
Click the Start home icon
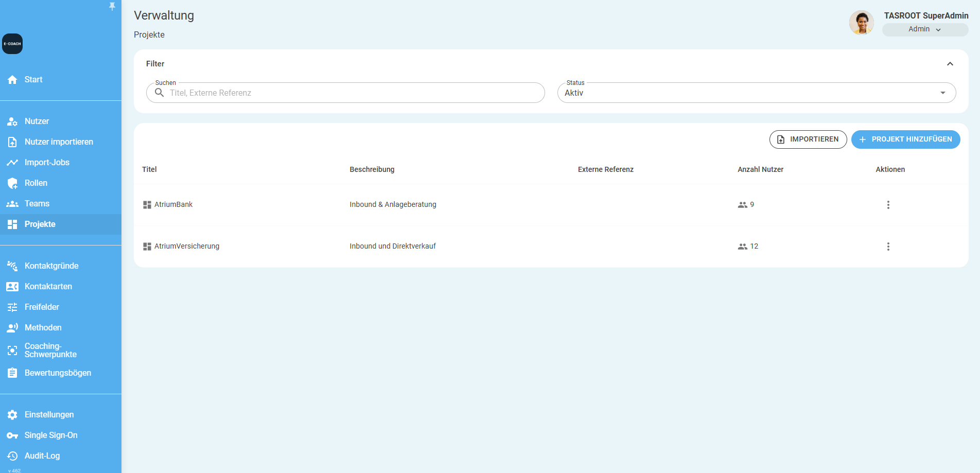12,80
